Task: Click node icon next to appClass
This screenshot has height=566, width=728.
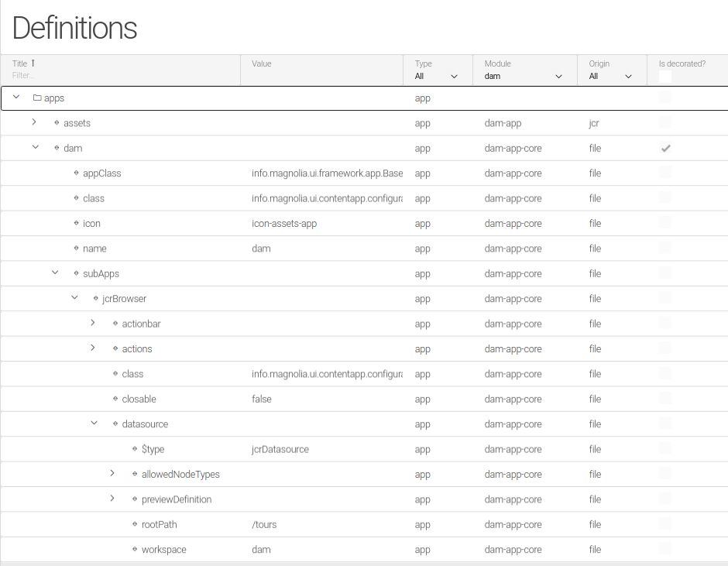Action: 76,173
